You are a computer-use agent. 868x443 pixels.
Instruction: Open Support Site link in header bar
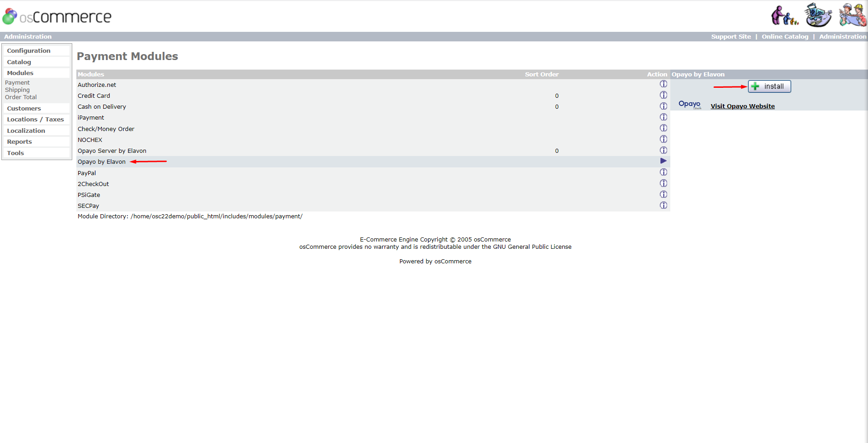tap(731, 36)
